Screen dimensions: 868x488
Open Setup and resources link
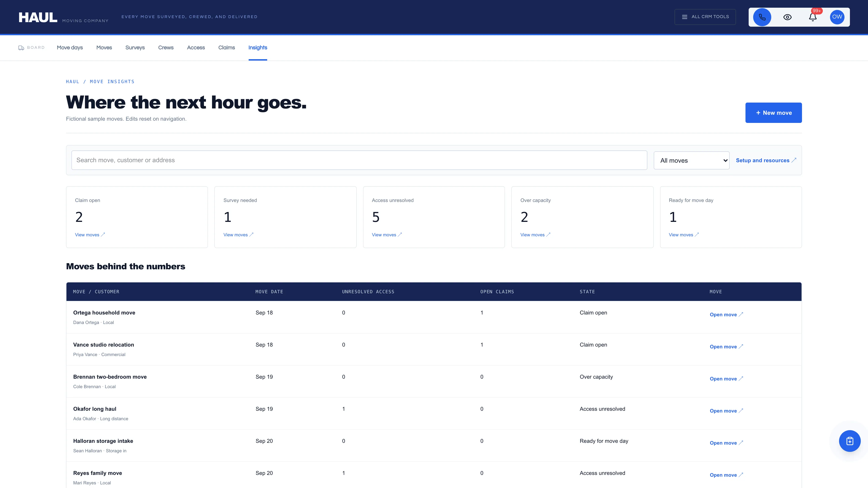click(766, 161)
